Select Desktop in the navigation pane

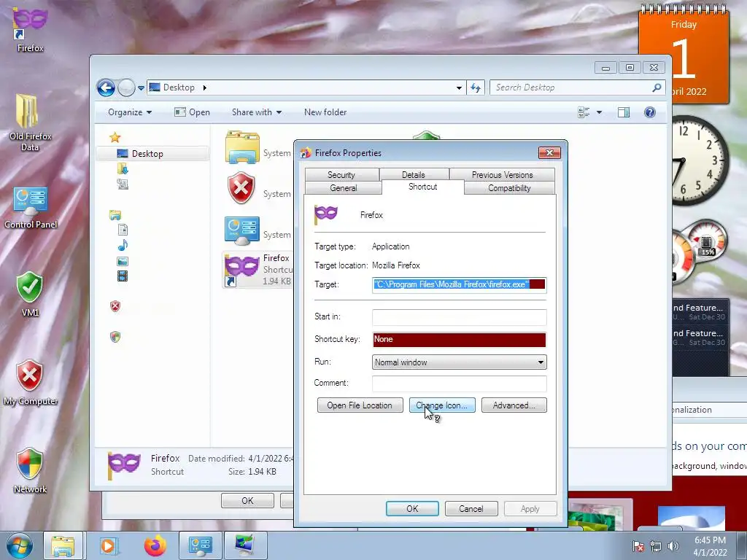[152, 153]
